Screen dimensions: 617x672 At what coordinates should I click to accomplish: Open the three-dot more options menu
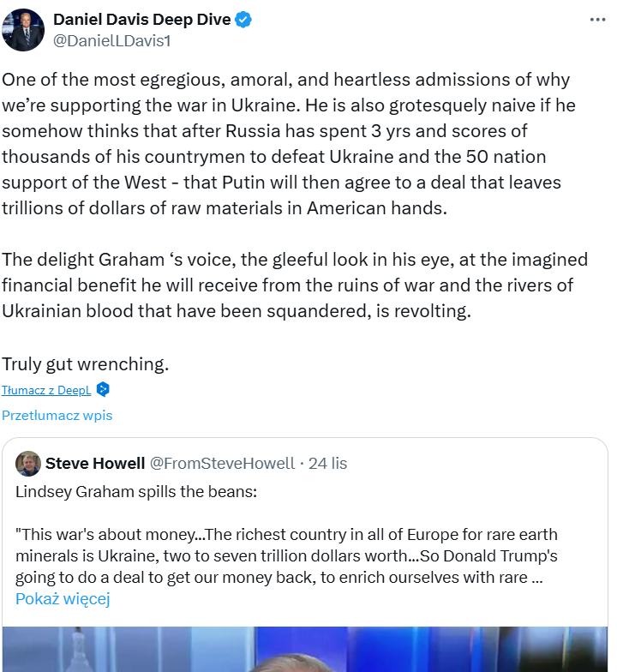tap(596, 20)
